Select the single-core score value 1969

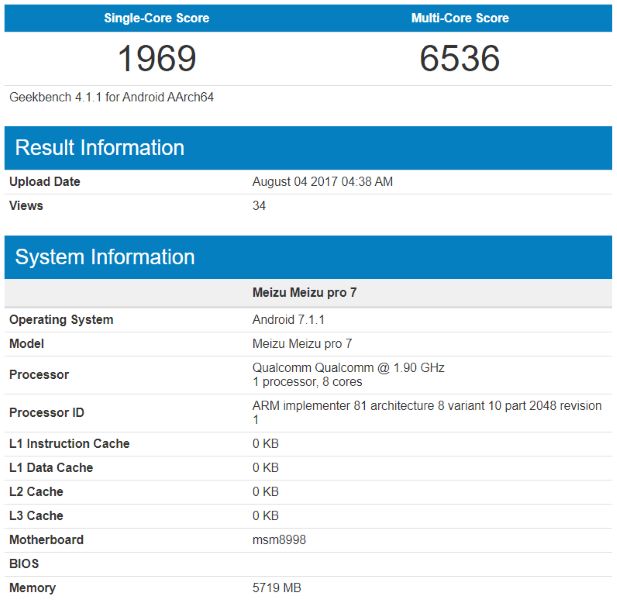tap(157, 58)
